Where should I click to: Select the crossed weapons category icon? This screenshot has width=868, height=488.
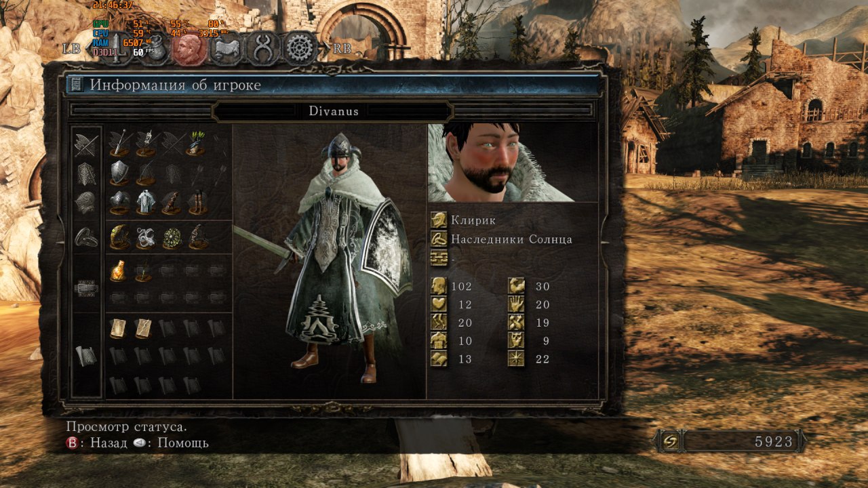(86, 144)
